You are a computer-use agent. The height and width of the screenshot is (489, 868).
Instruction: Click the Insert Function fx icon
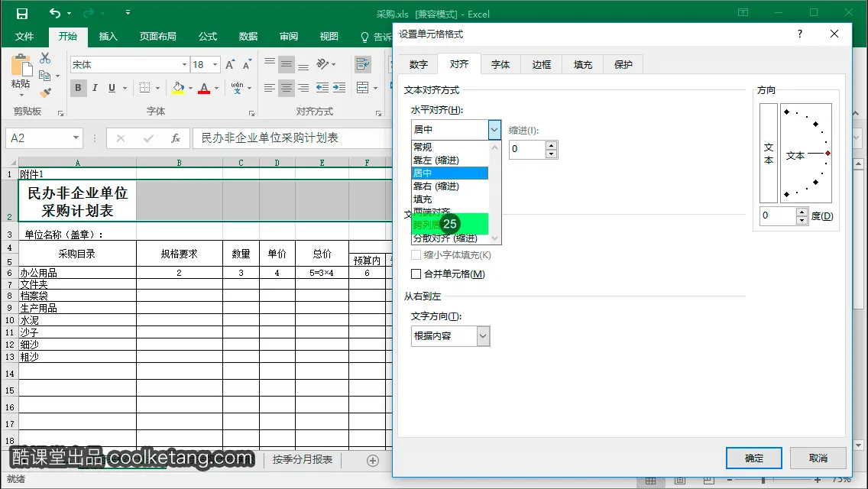tap(176, 138)
